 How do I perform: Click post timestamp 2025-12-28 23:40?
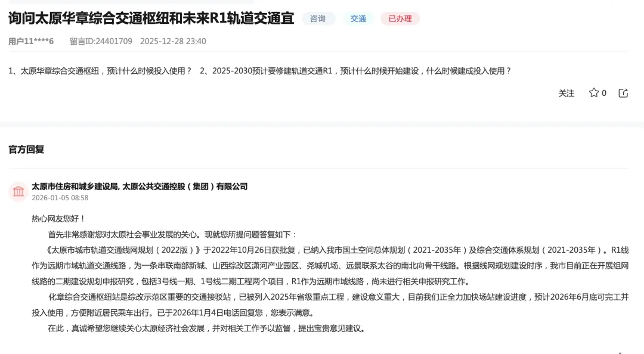pyautogui.click(x=173, y=41)
